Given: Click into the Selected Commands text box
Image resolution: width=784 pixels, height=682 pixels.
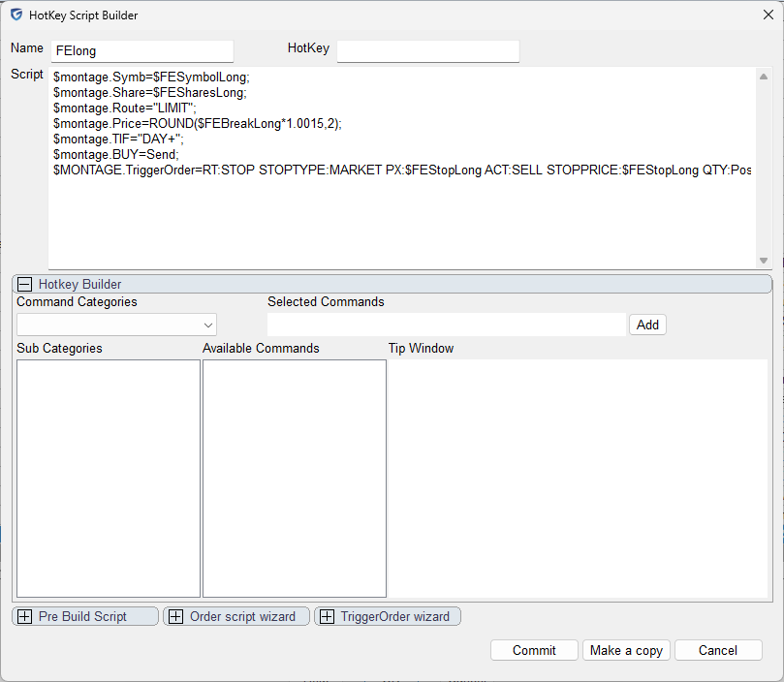Looking at the screenshot, I should tap(446, 325).
